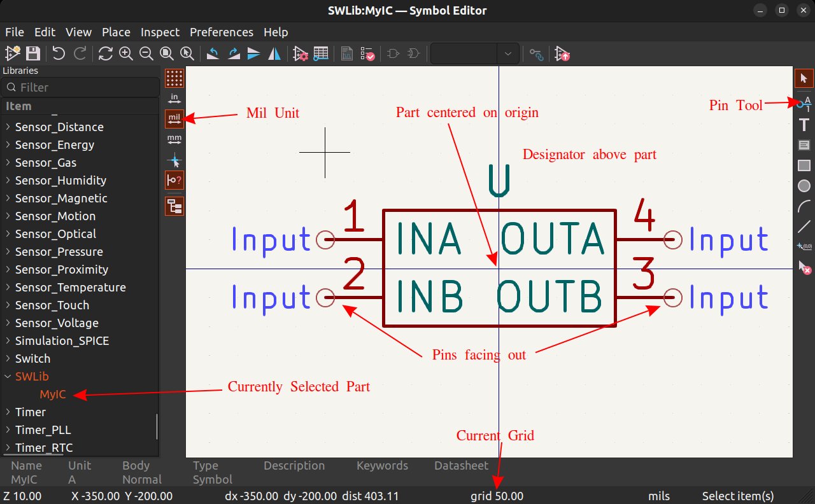Collapse the SWLib library
Image resolution: width=815 pixels, height=504 pixels.
tap(8, 377)
